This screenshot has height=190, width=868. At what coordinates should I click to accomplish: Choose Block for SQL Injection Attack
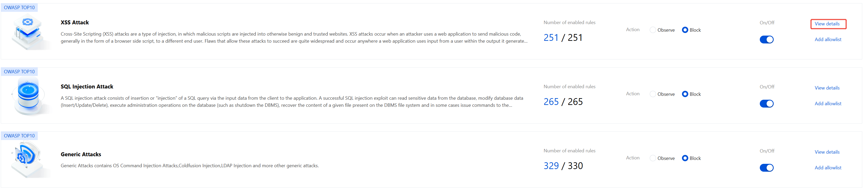(685, 94)
